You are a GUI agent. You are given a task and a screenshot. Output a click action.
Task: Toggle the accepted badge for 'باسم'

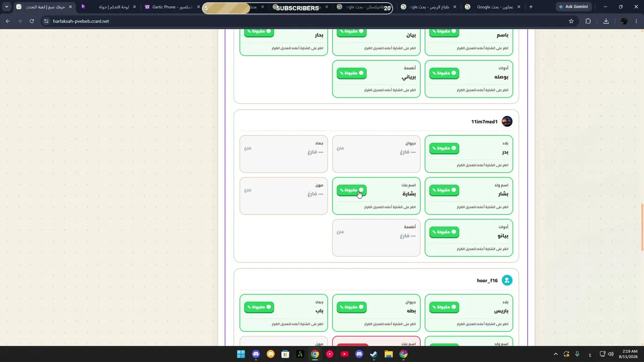(444, 32)
